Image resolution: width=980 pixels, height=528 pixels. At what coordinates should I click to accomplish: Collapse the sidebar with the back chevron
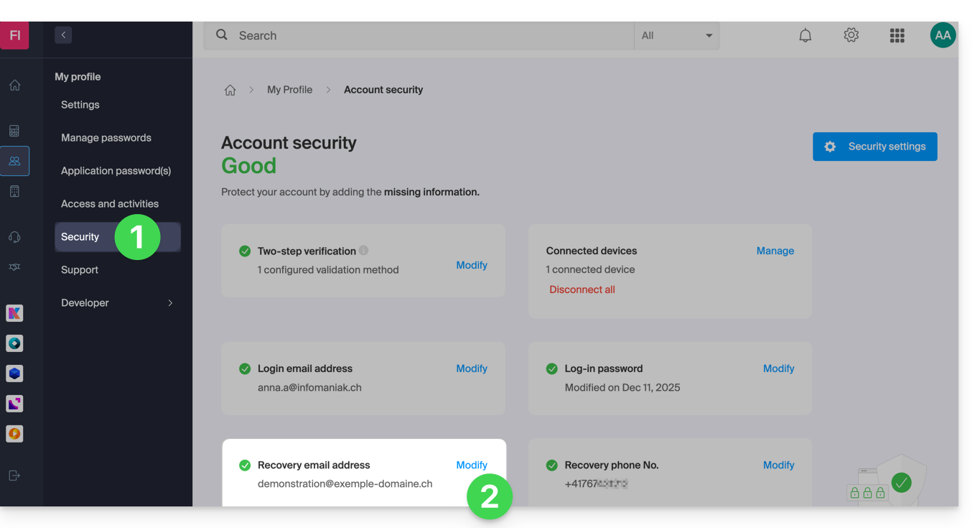(63, 34)
